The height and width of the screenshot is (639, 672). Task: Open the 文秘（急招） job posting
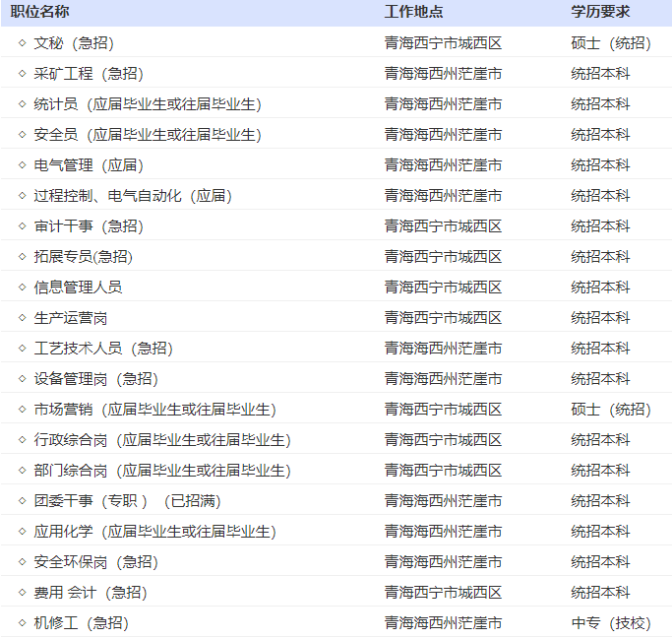click(x=74, y=43)
